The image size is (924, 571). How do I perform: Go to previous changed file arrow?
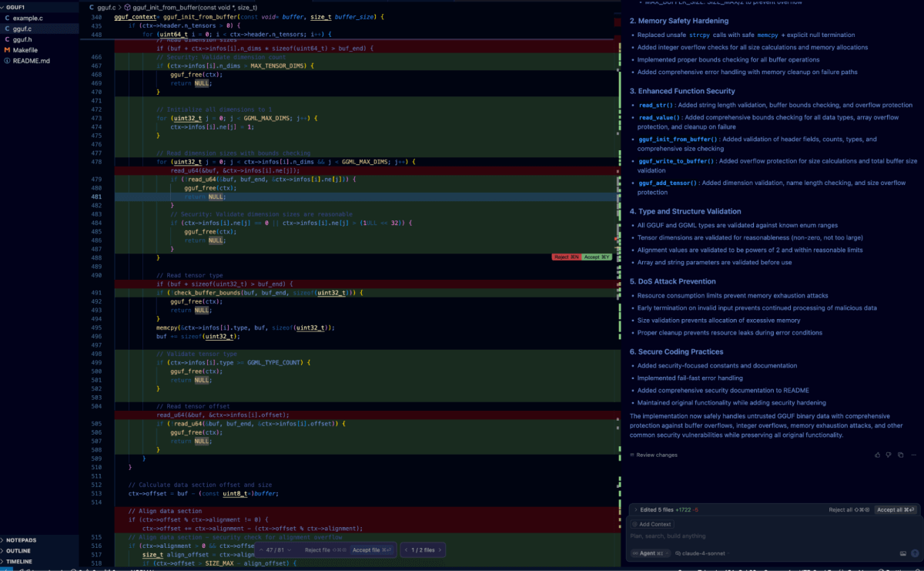(405, 550)
